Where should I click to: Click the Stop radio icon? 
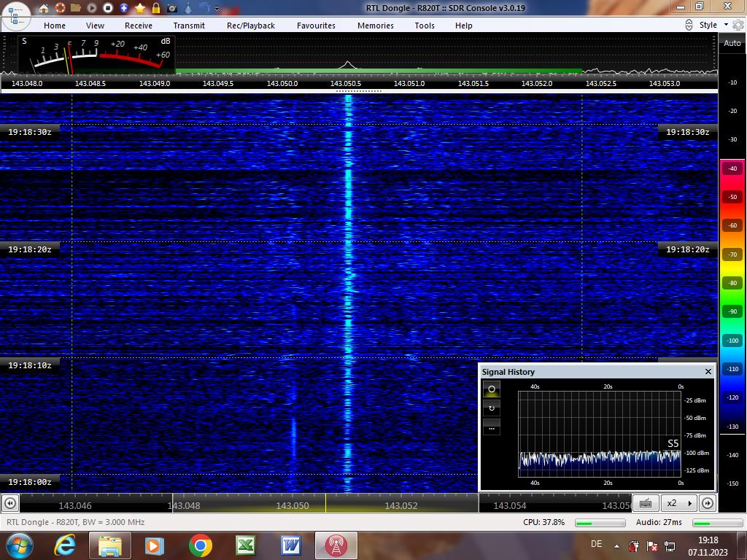tap(108, 8)
